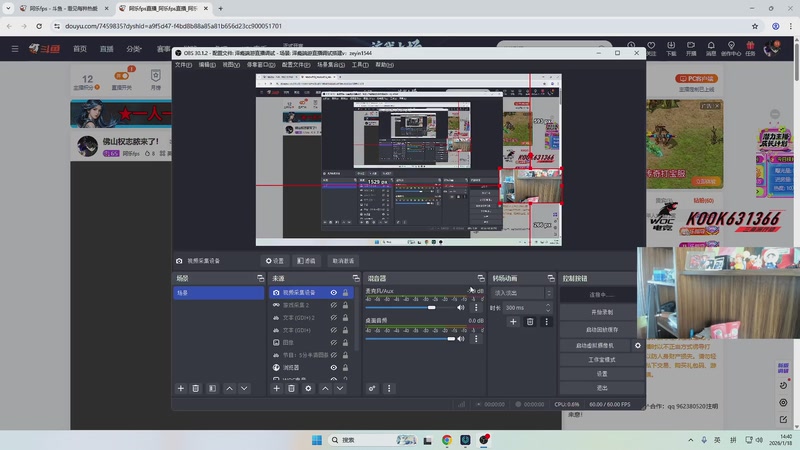
Task: Click 工作室模式 button
Action: [602, 360]
